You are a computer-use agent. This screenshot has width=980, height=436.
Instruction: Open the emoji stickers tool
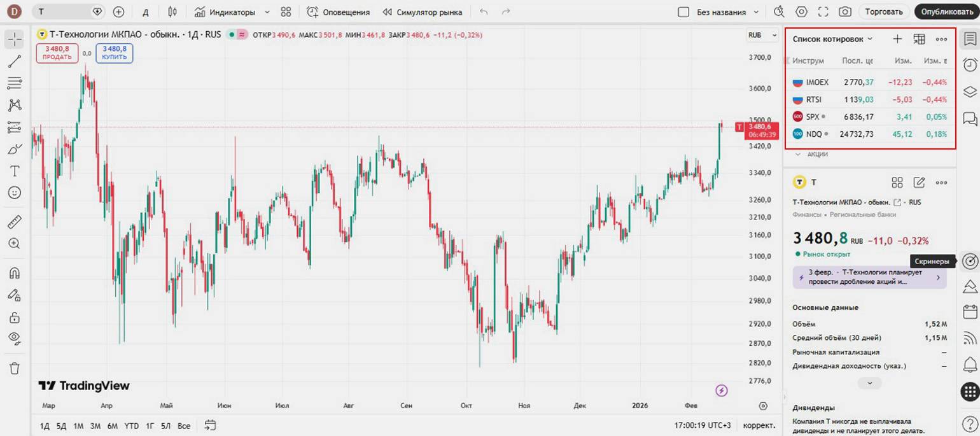pos(15,192)
